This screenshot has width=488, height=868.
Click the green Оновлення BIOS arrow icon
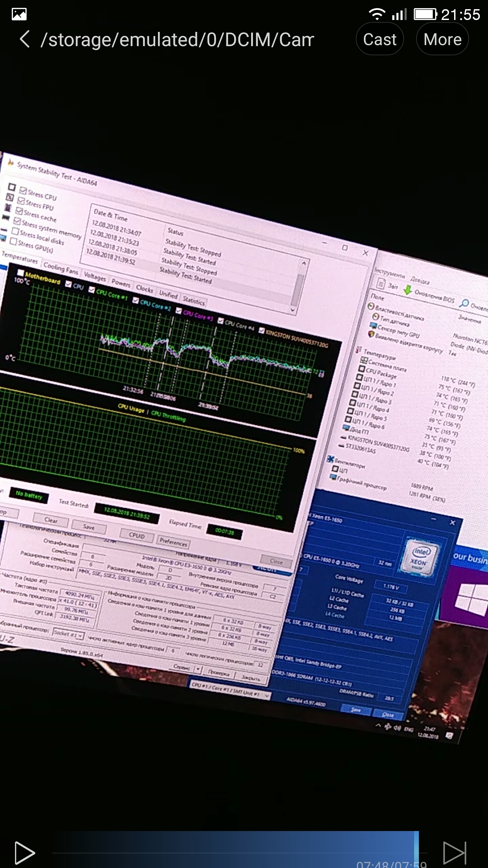(x=408, y=290)
